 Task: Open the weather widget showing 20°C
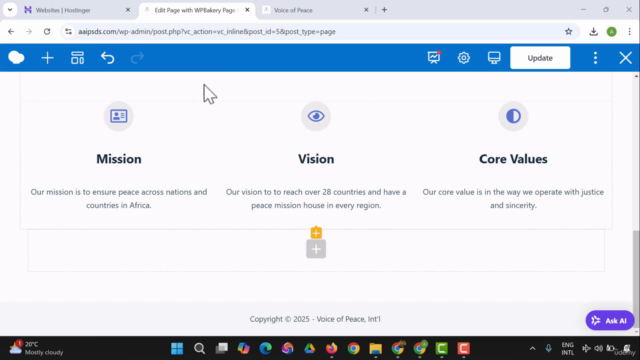coord(37,348)
